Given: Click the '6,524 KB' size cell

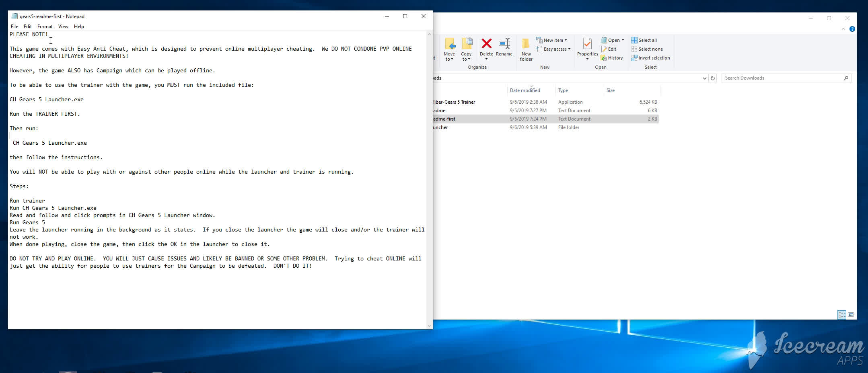Looking at the screenshot, I should tap(648, 102).
